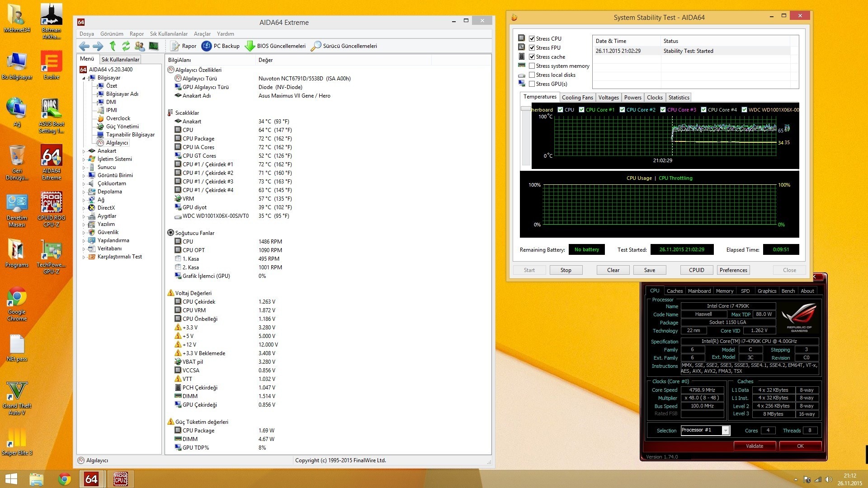868x488 pixels.
Task: Click the volume icon in system tray
Action: point(828,479)
